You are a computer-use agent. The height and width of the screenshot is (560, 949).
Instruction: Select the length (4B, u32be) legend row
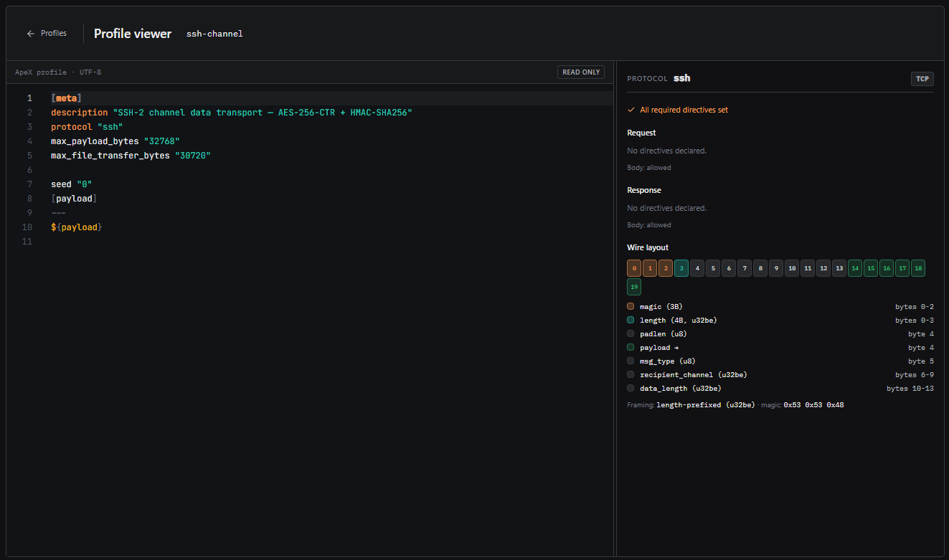coord(780,320)
